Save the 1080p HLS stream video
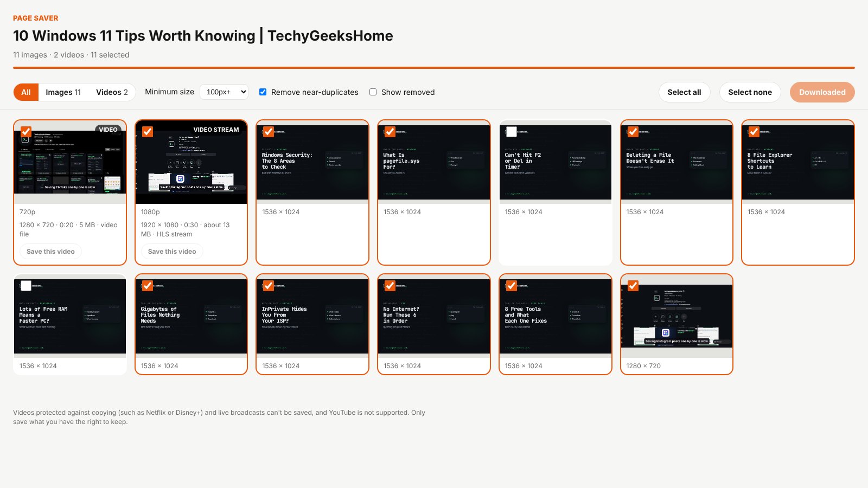The height and width of the screenshot is (488, 868). (172, 252)
